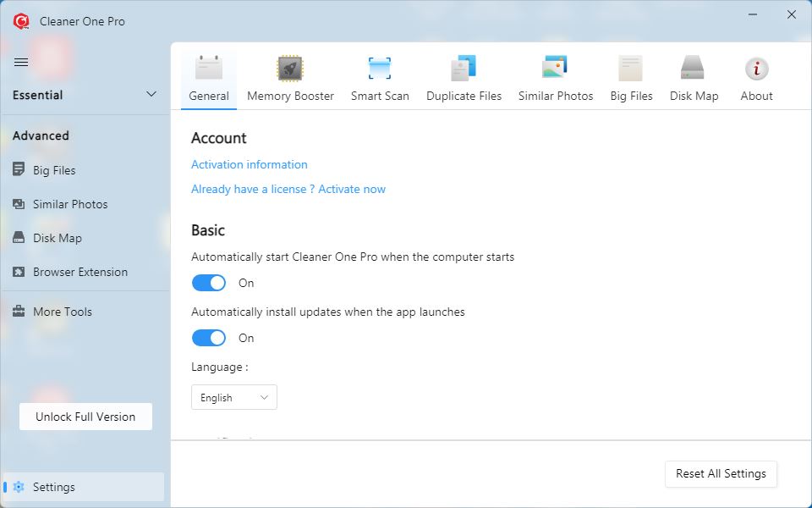The width and height of the screenshot is (812, 508).
Task: Click the General calendar icon
Action: (209, 68)
